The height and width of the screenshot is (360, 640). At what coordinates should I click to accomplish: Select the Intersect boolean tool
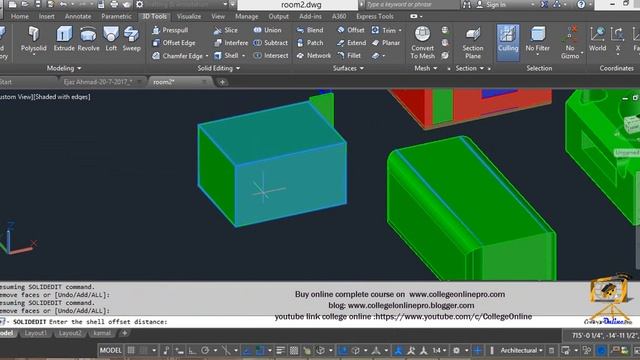271,56
